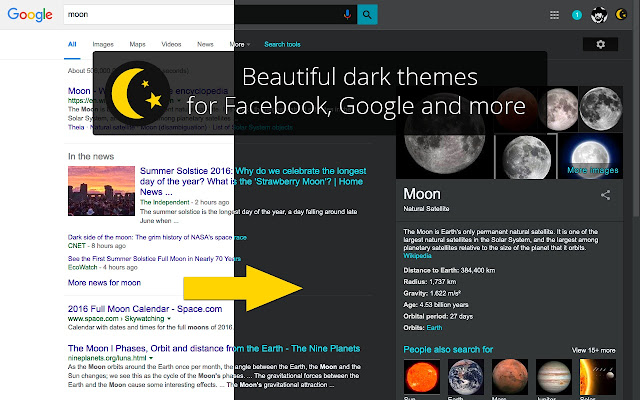Switch to the Maps tab
The image size is (640, 400).
(x=137, y=44)
